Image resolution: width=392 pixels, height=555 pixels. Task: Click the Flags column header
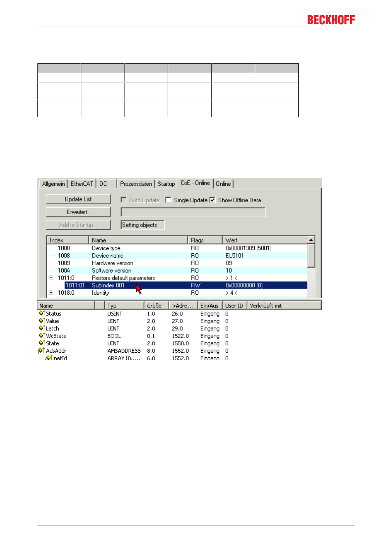pos(205,240)
